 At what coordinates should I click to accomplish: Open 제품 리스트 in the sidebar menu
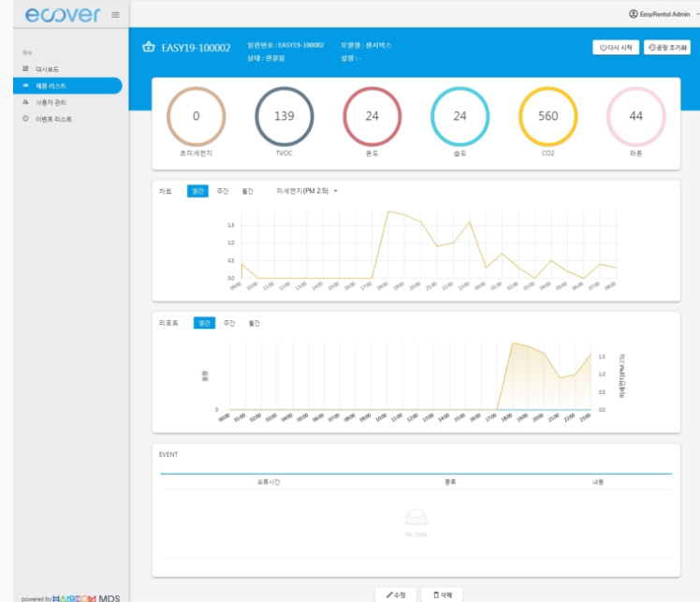(51, 86)
